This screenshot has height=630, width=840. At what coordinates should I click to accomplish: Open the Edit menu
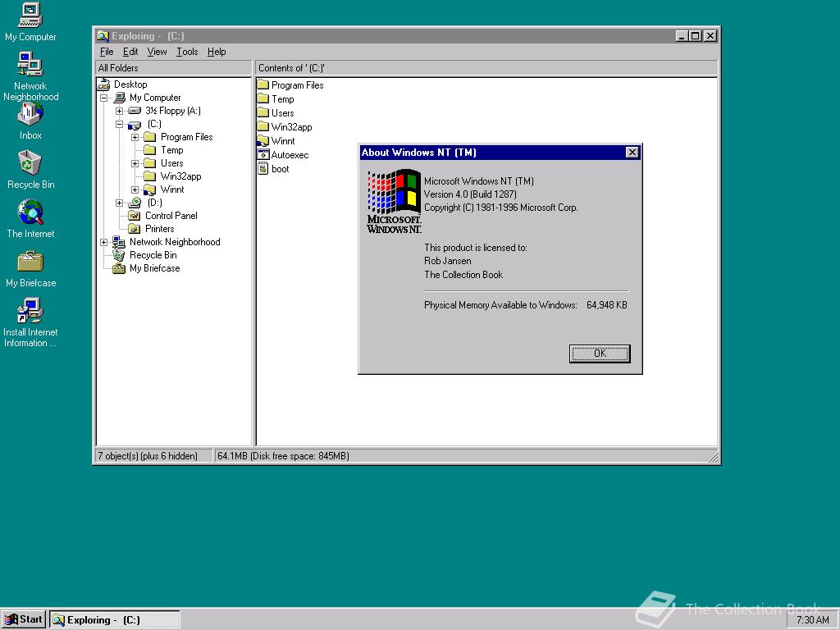tap(130, 52)
